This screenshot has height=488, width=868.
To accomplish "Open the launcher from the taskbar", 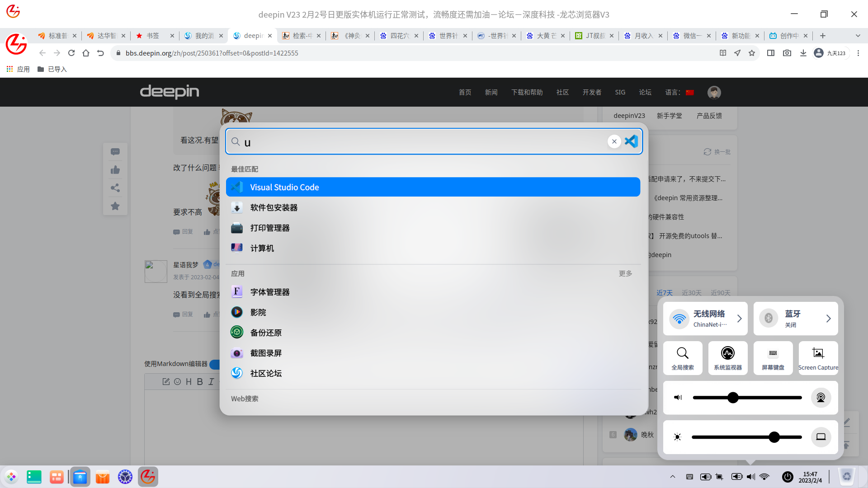I will click(x=11, y=477).
